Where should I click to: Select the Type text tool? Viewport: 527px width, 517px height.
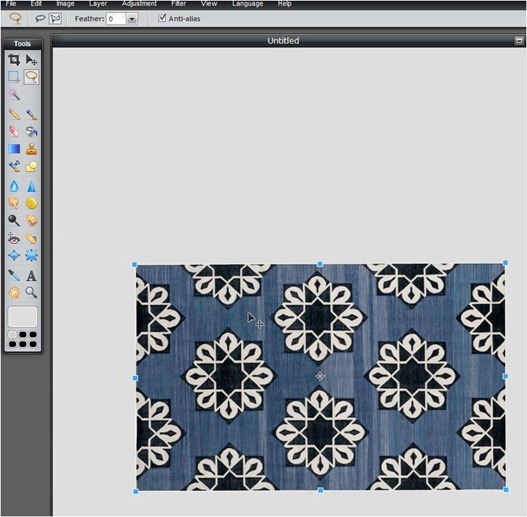tap(31, 275)
